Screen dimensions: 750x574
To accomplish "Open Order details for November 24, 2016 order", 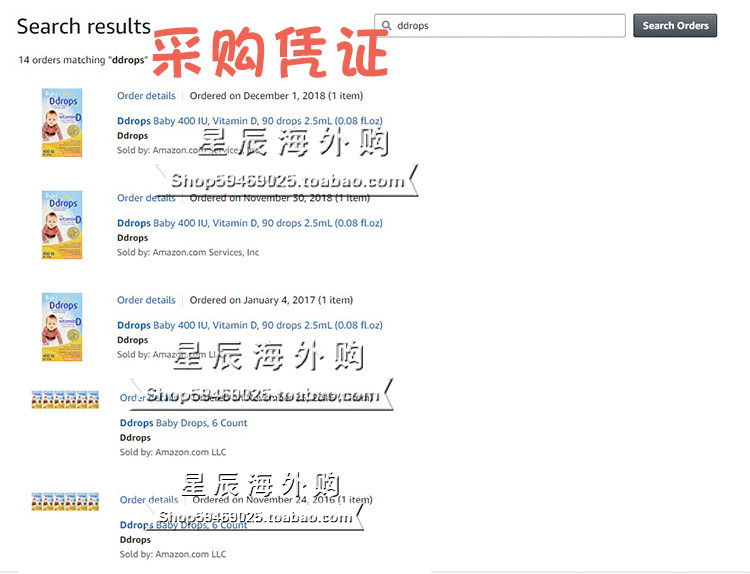I will tap(149, 499).
